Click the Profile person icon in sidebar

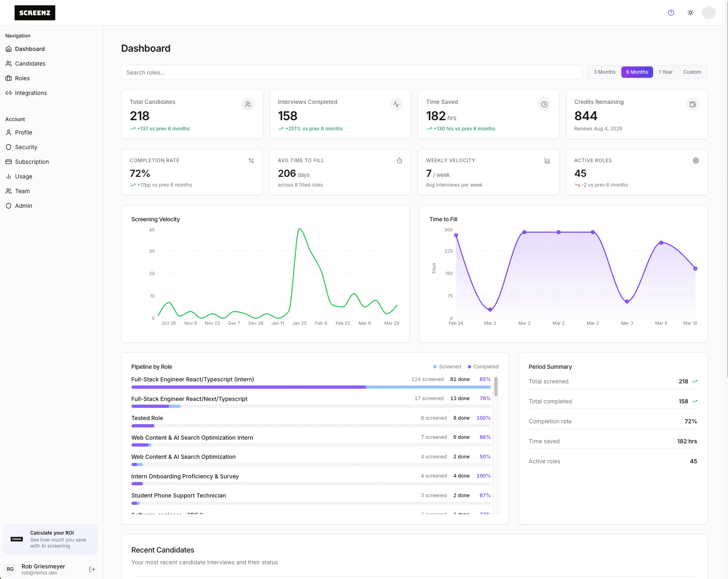pos(9,132)
